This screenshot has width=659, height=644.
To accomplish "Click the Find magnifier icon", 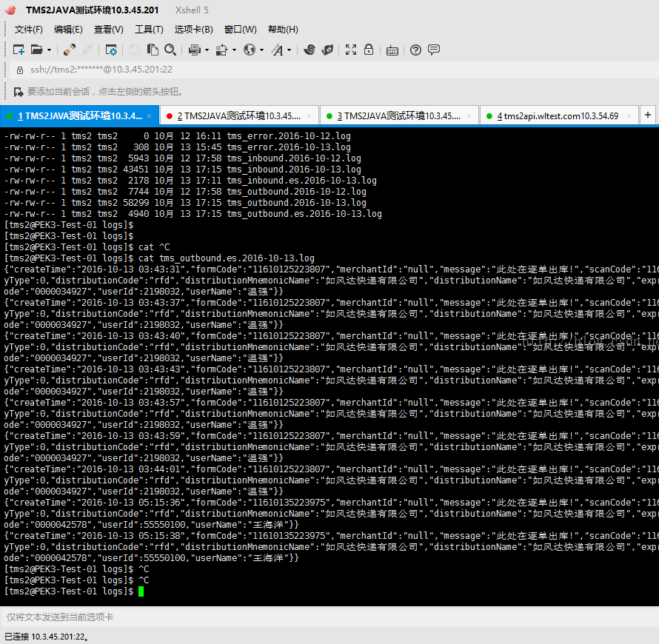I will pyautogui.click(x=170, y=50).
